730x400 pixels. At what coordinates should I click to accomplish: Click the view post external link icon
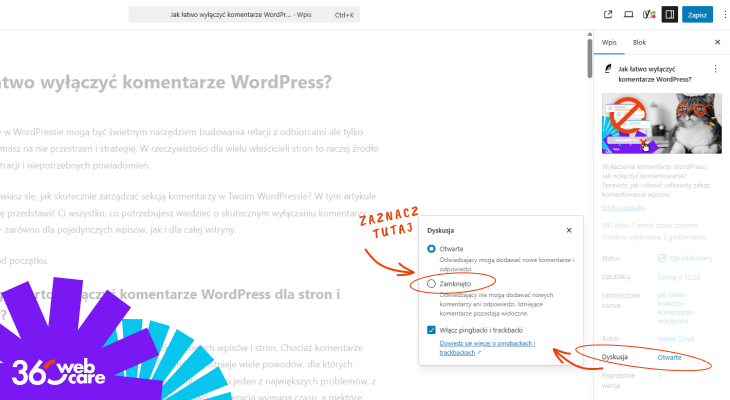[x=608, y=15]
